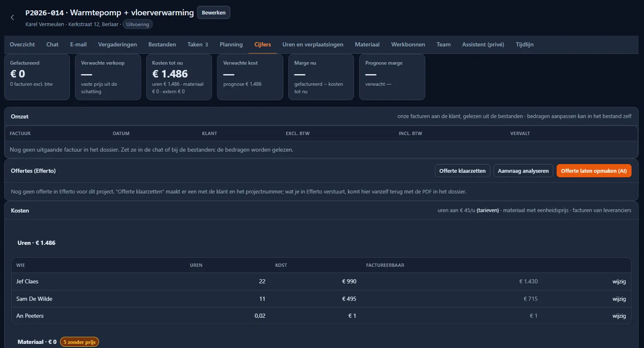Open the Tijdlijn tab
Image resolution: width=644 pixels, height=348 pixels.
pyautogui.click(x=525, y=44)
